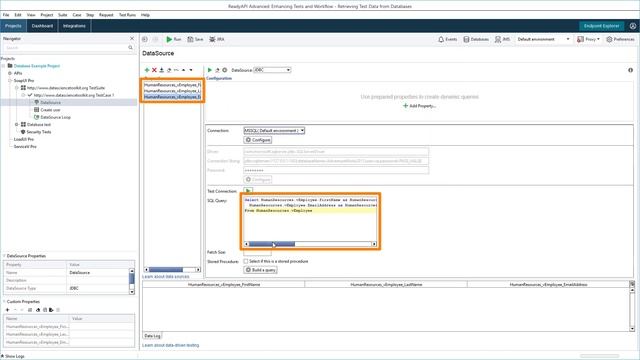This screenshot has height=360, width=640.
Task: Click the info icon at panel right
Action: pos(630,70)
